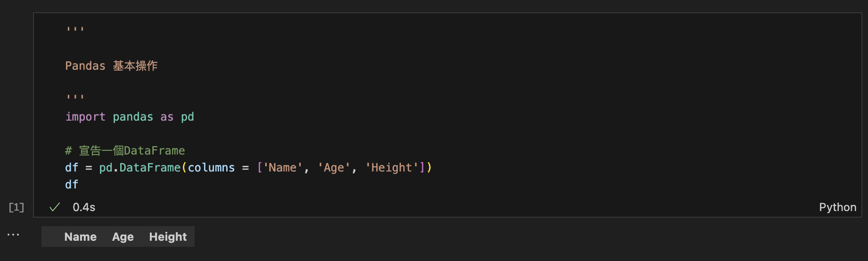
Task: Click the green execution success checkmark
Action: pos(55,207)
